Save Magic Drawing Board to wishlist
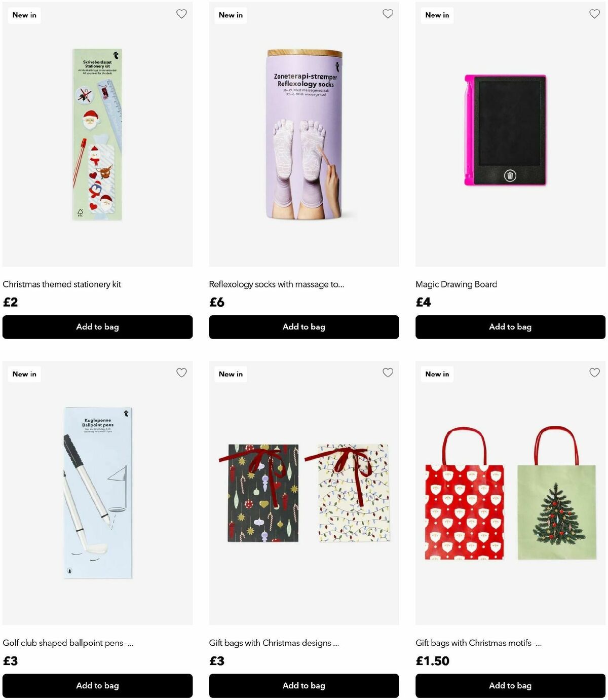 (x=594, y=14)
